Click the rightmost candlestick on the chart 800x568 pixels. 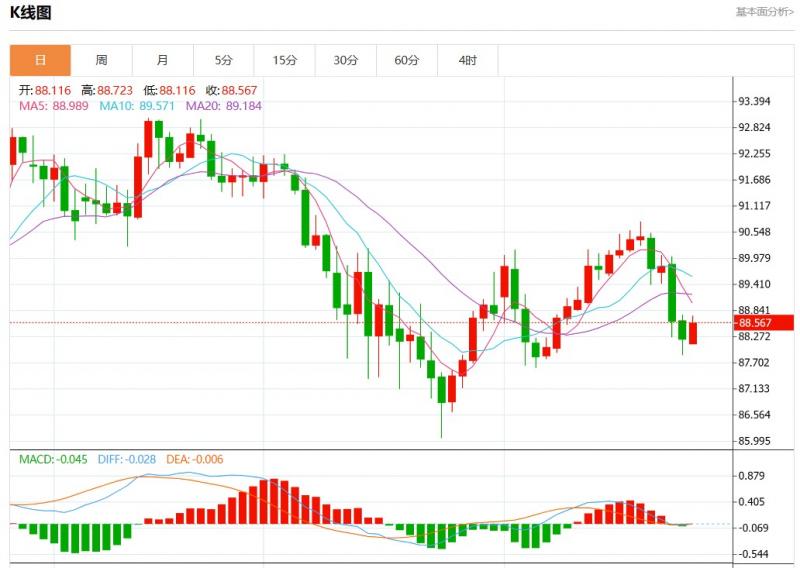[693, 332]
